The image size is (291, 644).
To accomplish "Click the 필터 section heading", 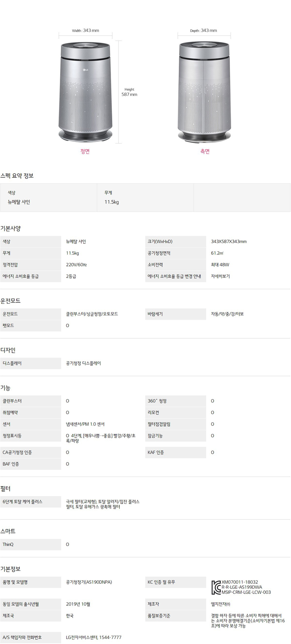I will click(x=6, y=488).
